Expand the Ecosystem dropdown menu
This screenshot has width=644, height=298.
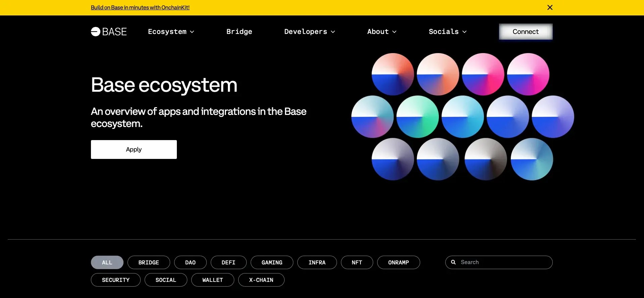pos(171,32)
